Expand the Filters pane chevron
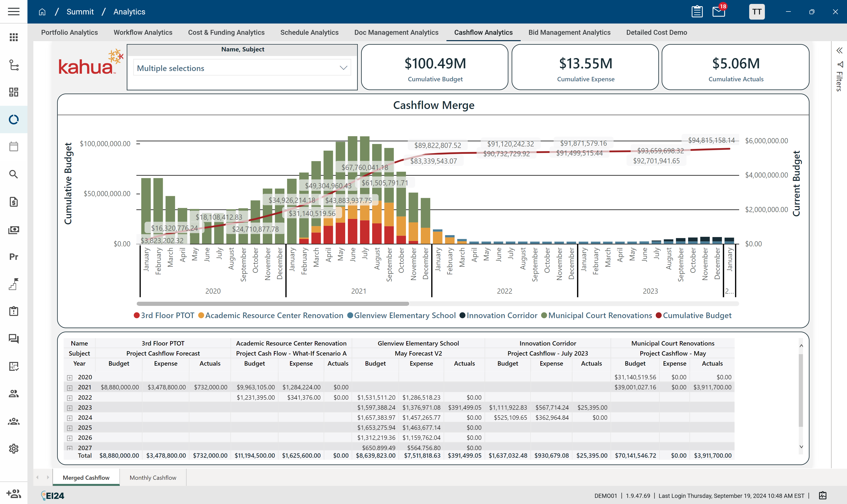Image resolution: width=847 pixels, height=504 pixels. (x=839, y=51)
